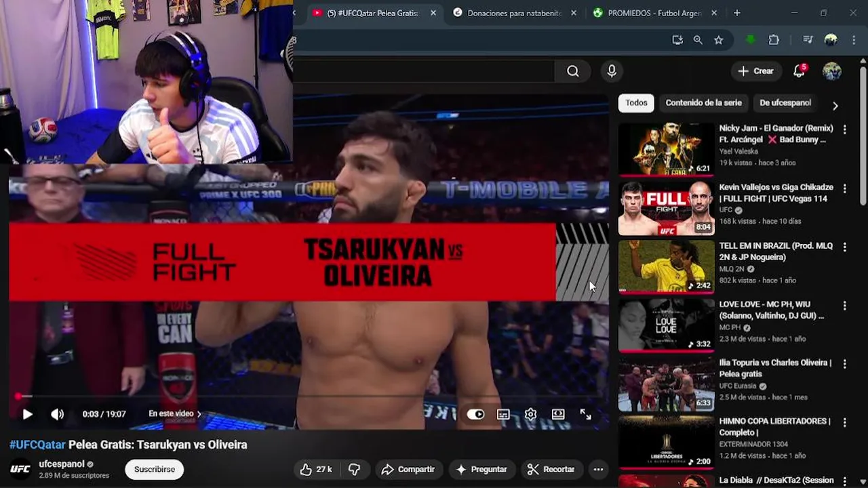868x488 pixels.
Task: Click the video progress bar
Action: click(x=309, y=396)
